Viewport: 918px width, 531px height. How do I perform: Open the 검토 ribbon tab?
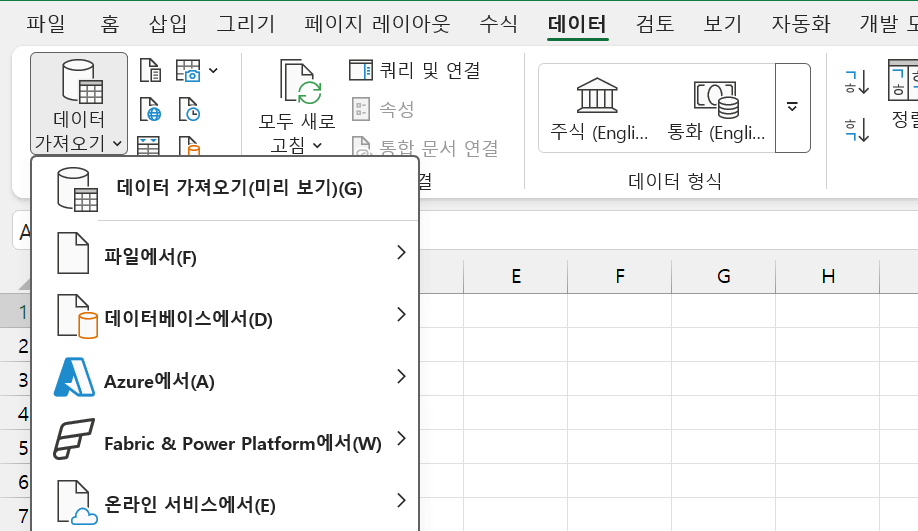tap(655, 23)
